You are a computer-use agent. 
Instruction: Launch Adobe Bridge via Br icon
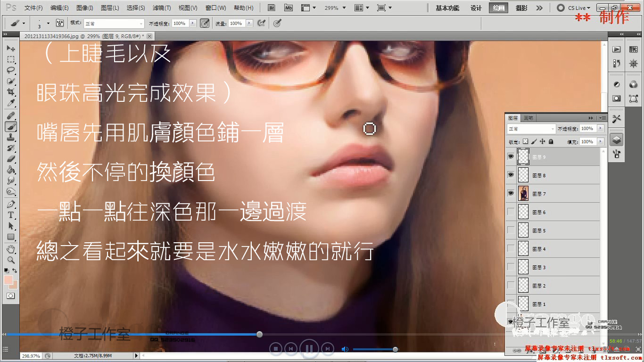click(271, 8)
